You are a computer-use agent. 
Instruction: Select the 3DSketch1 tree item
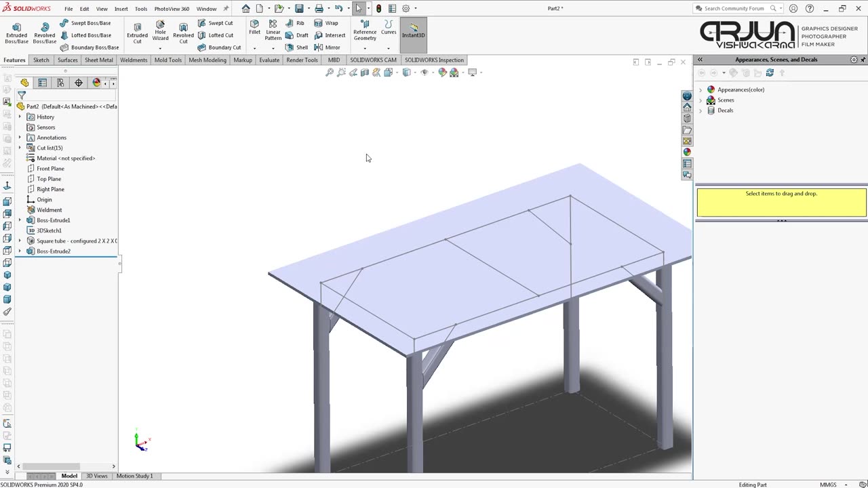pos(49,230)
